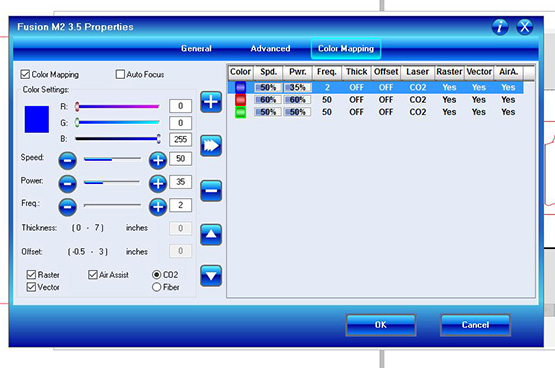Click the Freq. column header
Image resolution: width=555 pixels, height=368 pixels.
(x=327, y=72)
